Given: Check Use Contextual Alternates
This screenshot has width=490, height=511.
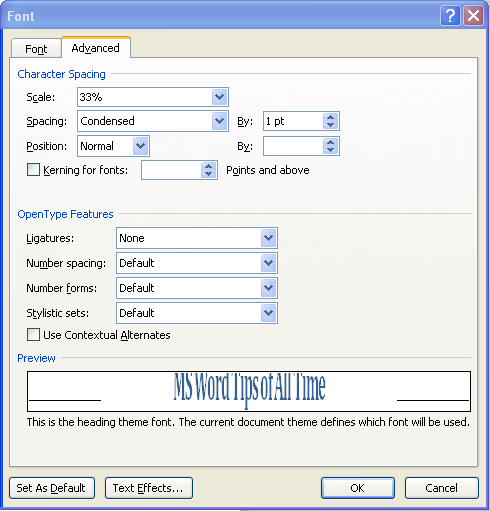Looking at the screenshot, I should coord(33,335).
